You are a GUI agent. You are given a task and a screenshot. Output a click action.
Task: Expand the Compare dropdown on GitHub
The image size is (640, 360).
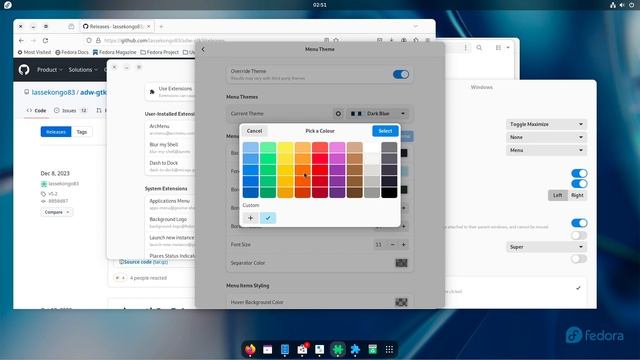click(x=57, y=212)
